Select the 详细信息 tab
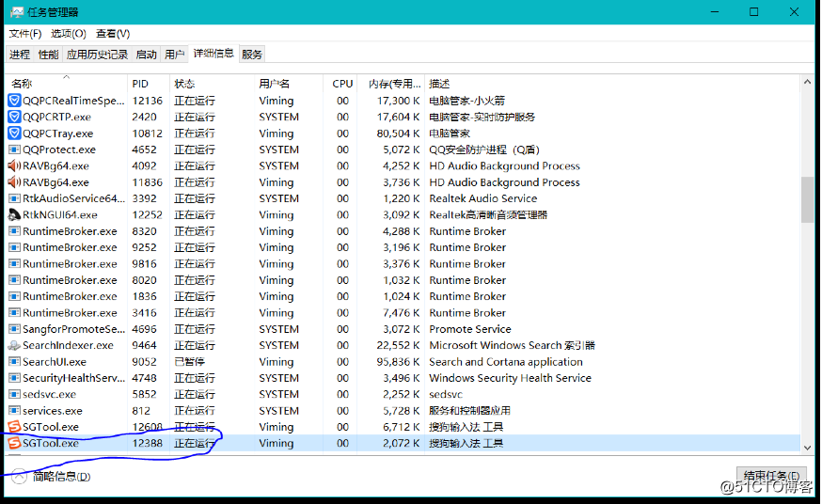822x504 pixels. [x=213, y=54]
